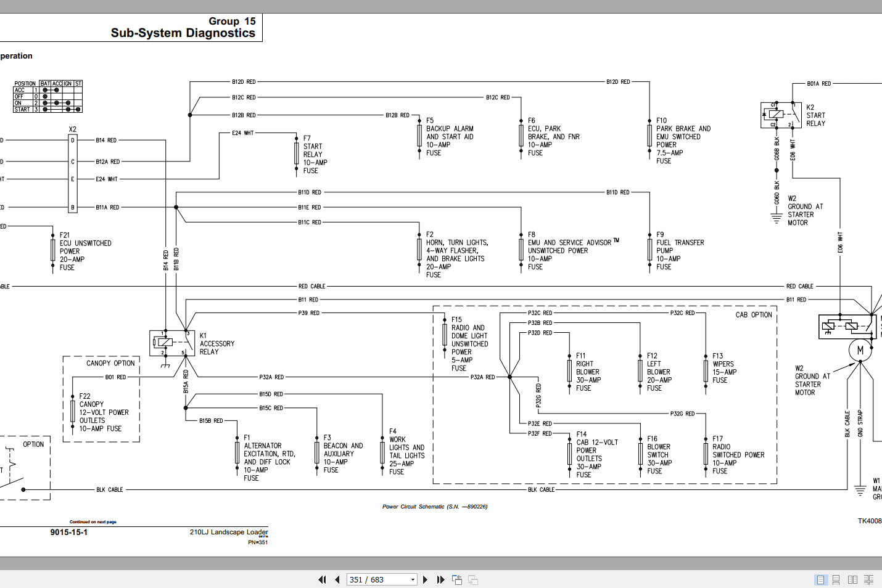The image size is (882, 588).
Task: Select continuous page scrolling layout
Action: 836,579
